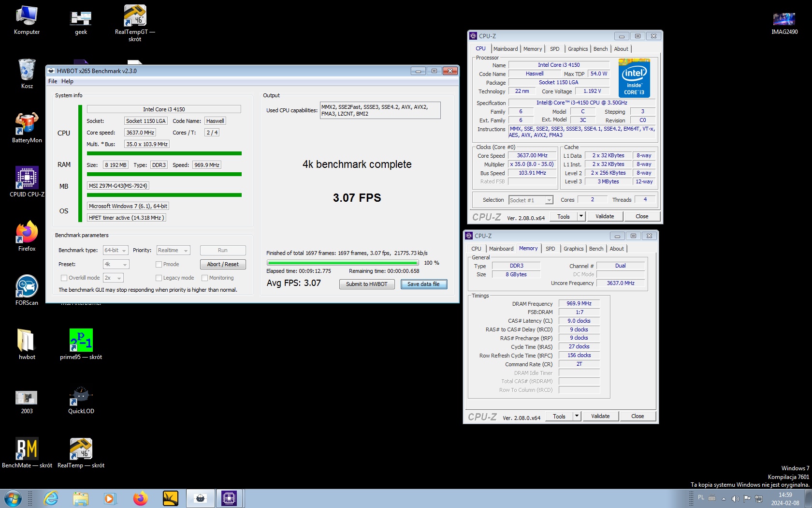Open Firefox from the desktop
Screen dimensions: 812x508
[x=27, y=236]
